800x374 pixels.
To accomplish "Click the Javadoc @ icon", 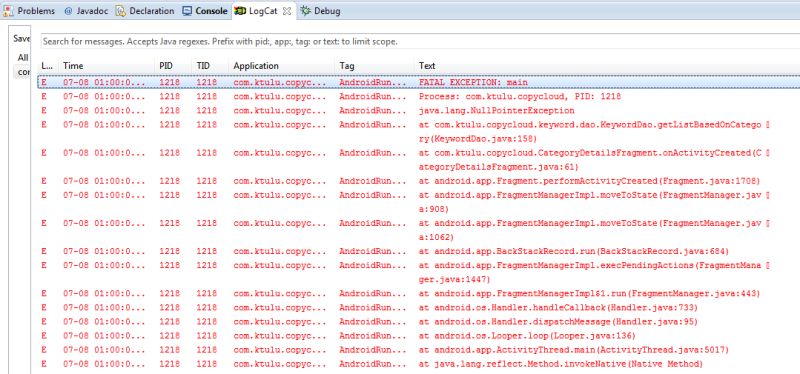I will coord(68,11).
